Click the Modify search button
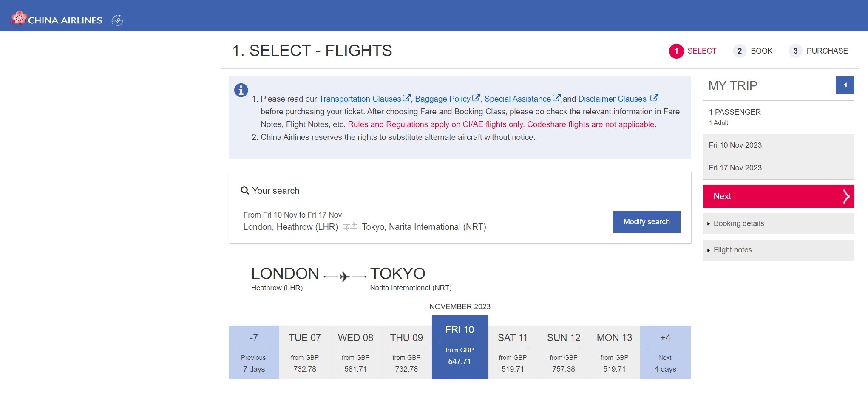 coord(646,222)
